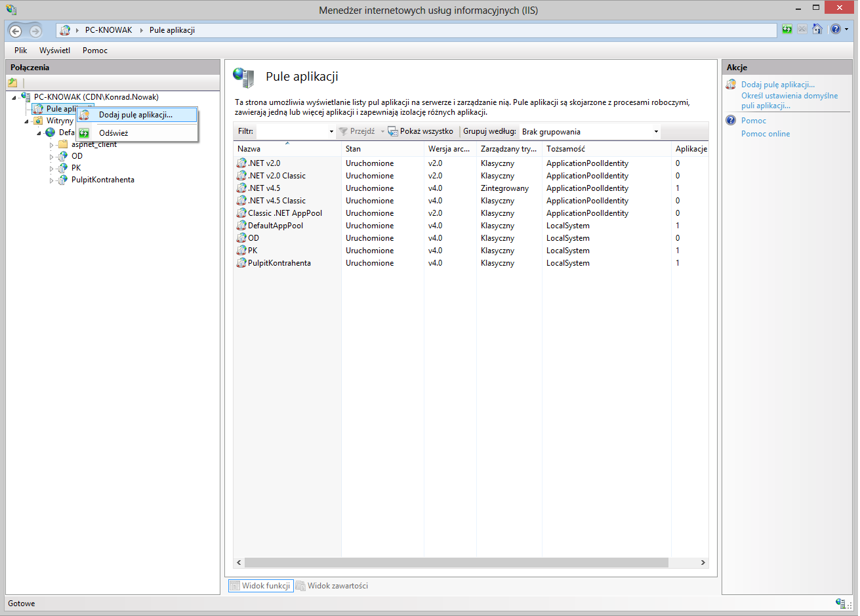This screenshot has height=616, width=860.
Task: Click the Home icon in the address bar
Action: point(817,30)
